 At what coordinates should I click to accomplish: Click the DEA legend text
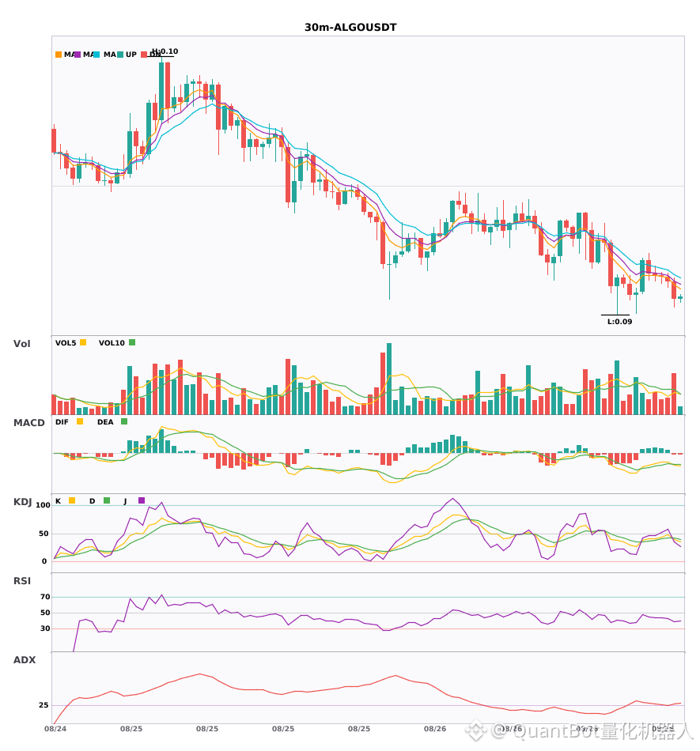pyautogui.click(x=105, y=422)
